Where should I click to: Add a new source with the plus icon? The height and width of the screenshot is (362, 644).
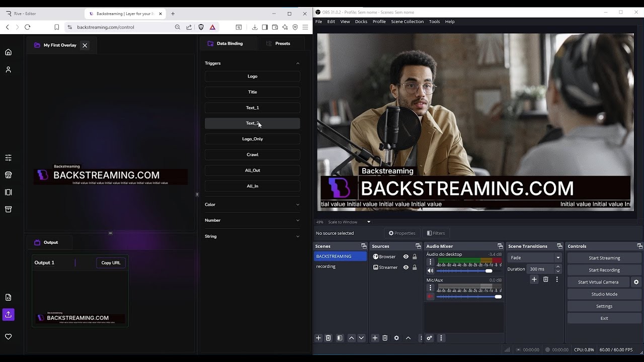point(375,338)
